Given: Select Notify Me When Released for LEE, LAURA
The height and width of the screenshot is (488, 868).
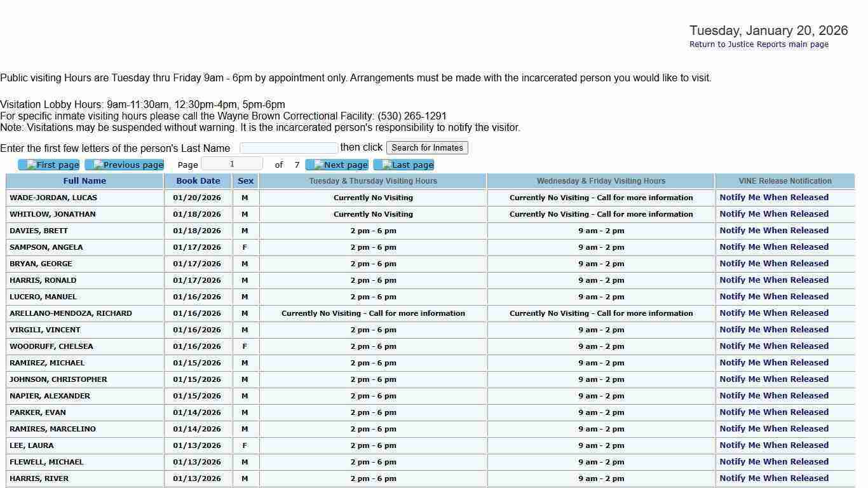Looking at the screenshot, I should (x=774, y=445).
